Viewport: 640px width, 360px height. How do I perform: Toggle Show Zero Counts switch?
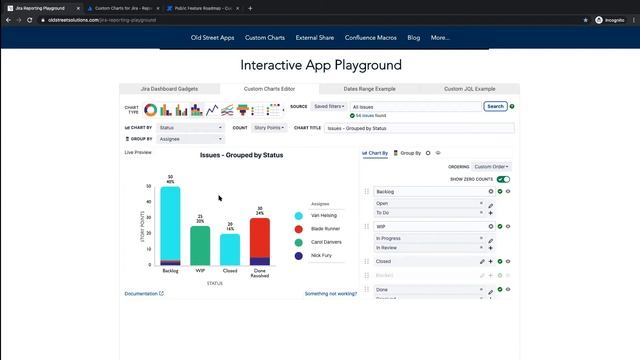503,179
